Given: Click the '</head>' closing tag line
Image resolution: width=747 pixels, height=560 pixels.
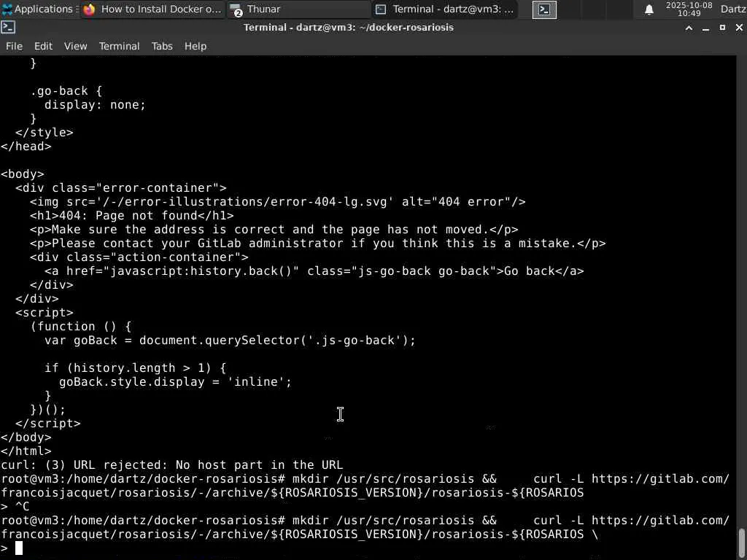Looking at the screenshot, I should [x=26, y=146].
